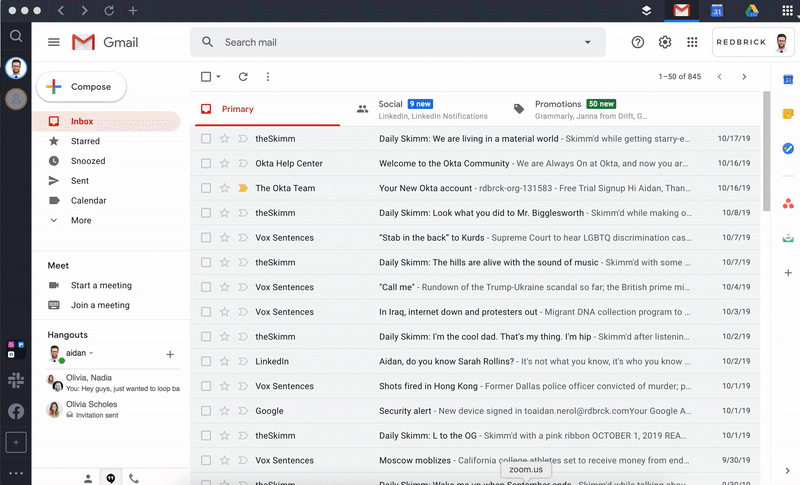Star the LinkedIn Sarah Rollins email
This screenshot has height=485, width=800.
[224, 361]
